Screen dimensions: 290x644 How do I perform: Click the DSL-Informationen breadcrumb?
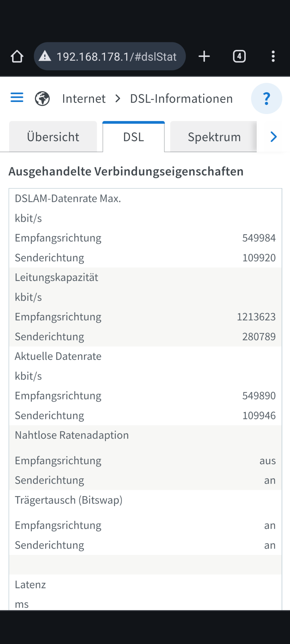pyautogui.click(x=181, y=99)
